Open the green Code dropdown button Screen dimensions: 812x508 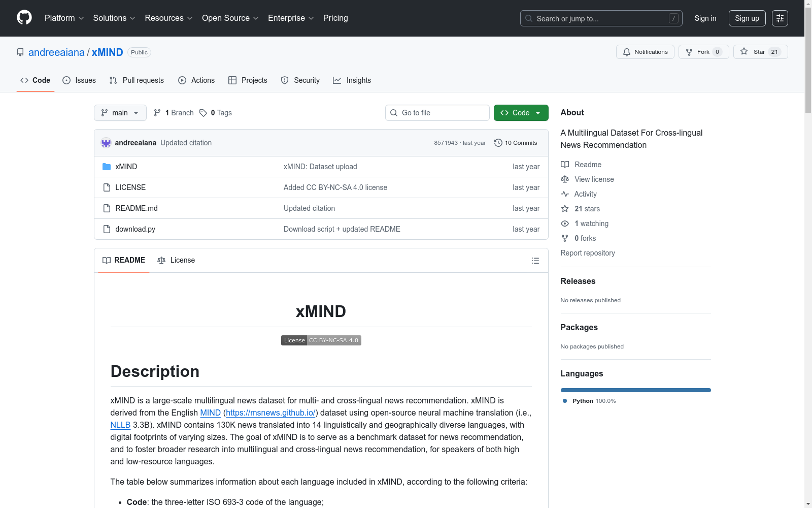521,113
